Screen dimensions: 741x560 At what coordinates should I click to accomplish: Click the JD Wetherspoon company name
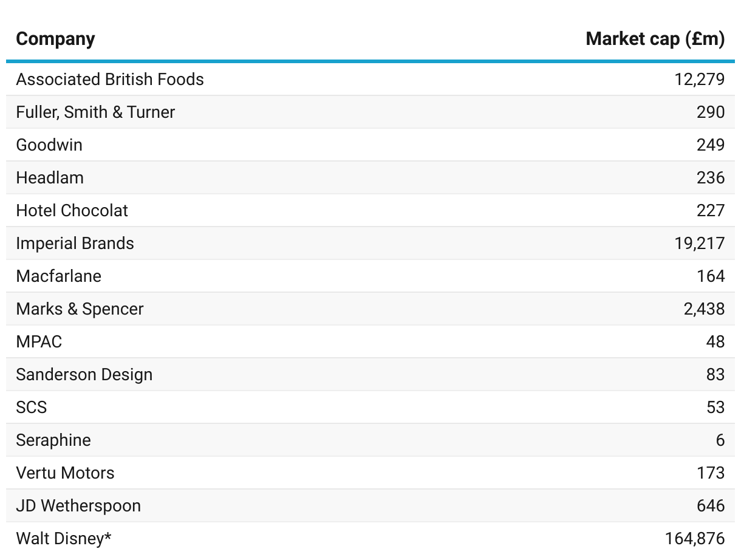coord(78,505)
